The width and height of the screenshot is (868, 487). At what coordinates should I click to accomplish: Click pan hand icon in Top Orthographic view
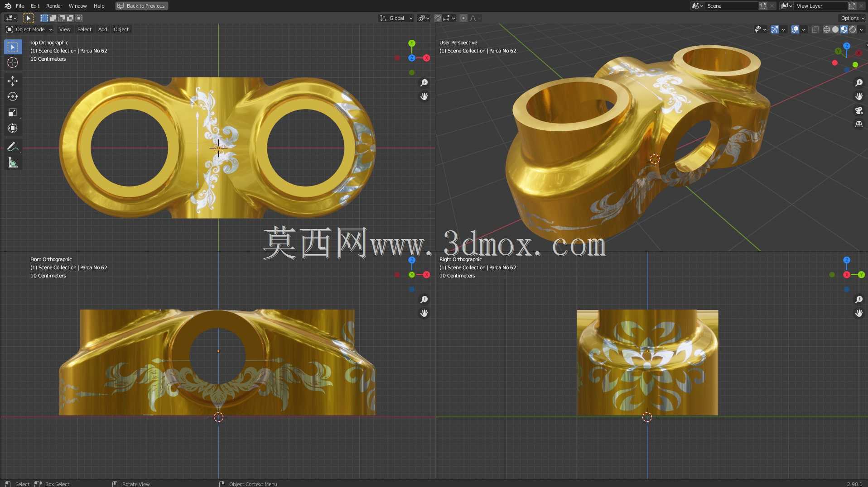[x=424, y=96]
